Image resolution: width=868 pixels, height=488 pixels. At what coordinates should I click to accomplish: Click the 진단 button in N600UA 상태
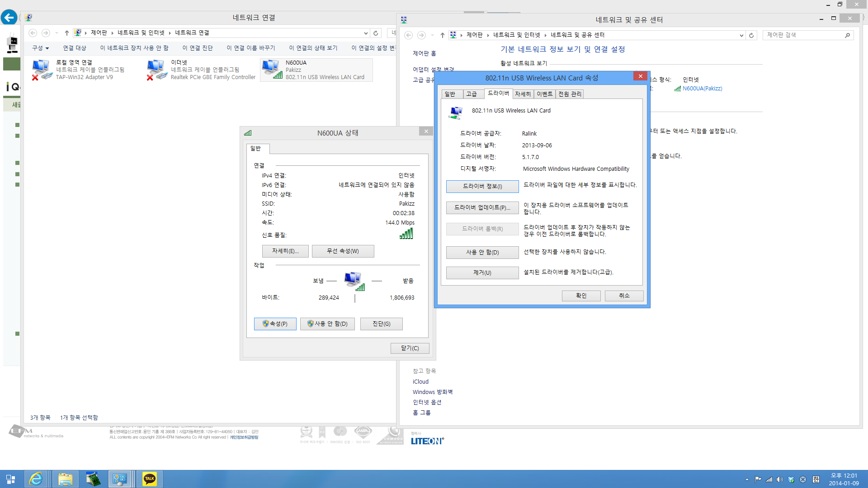381,324
